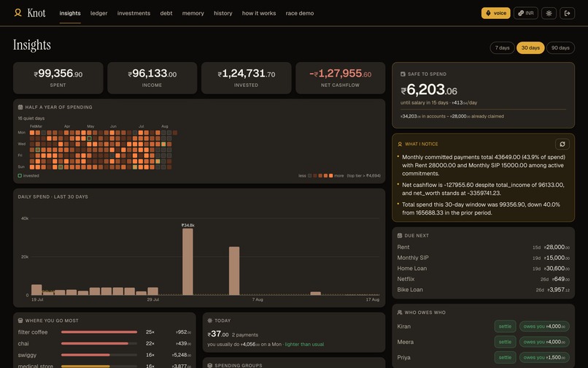This screenshot has width=588, height=368.
Task: Click the first daily spend bar at 19 Jul
Action: pyautogui.click(x=36, y=290)
